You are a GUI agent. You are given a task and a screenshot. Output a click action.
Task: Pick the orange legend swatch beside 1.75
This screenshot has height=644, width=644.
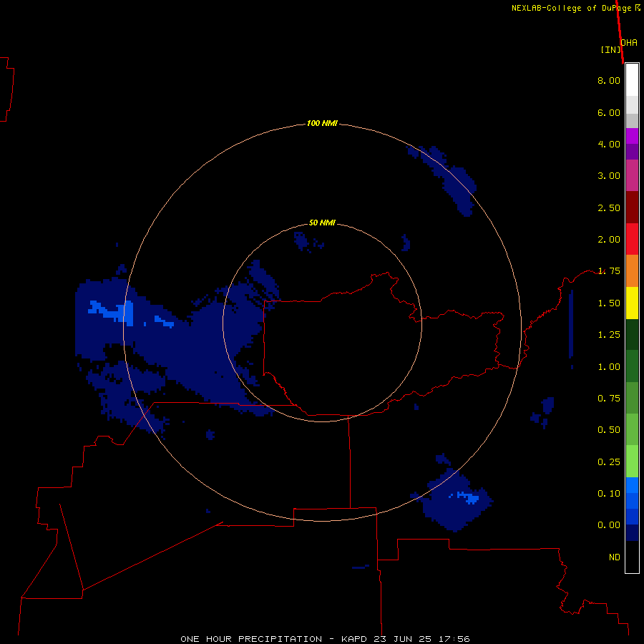(x=632, y=271)
